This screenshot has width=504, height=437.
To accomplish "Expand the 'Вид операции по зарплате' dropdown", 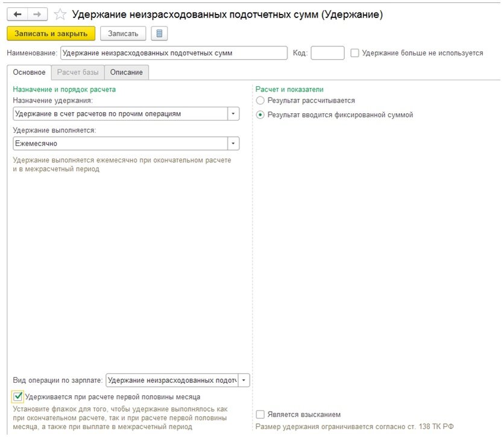I will 243,380.
